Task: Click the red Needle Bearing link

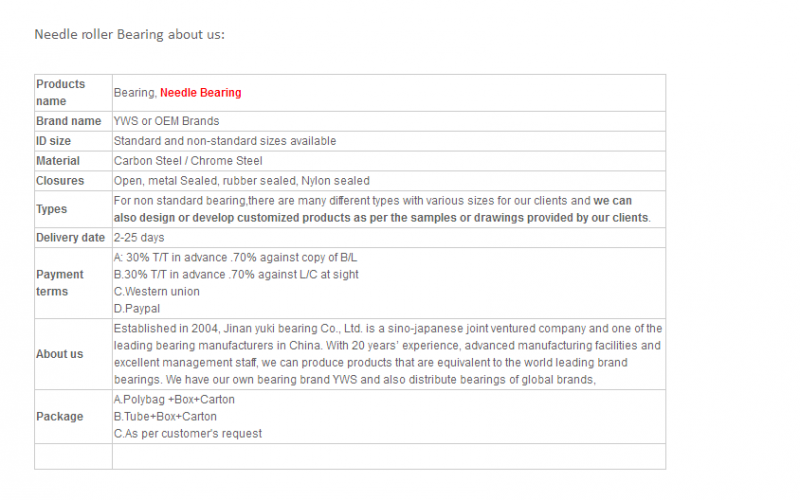Action: tap(201, 93)
